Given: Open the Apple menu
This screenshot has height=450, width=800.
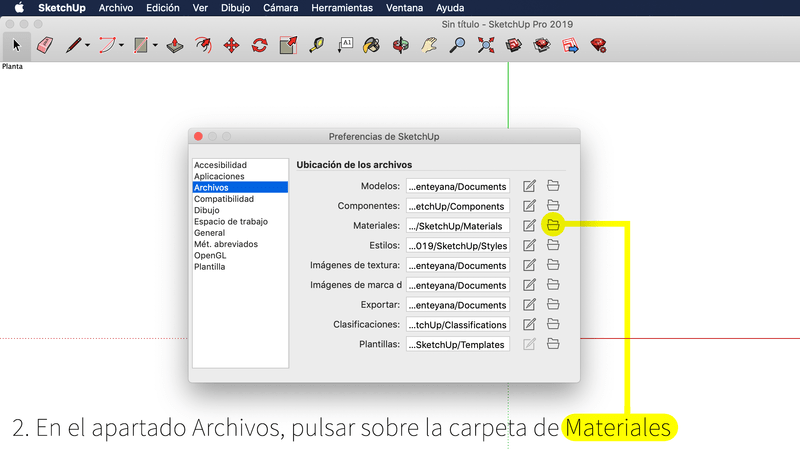Looking at the screenshot, I should pyautogui.click(x=19, y=8).
